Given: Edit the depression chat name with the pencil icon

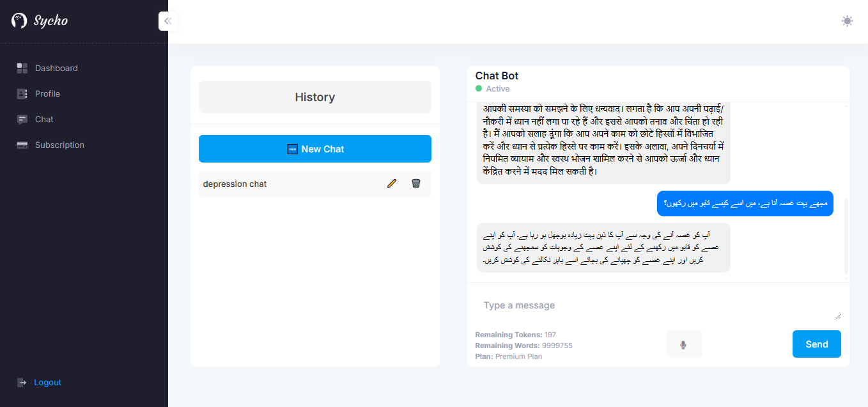Looking at the screenshot, I should [x=392, y=184].
